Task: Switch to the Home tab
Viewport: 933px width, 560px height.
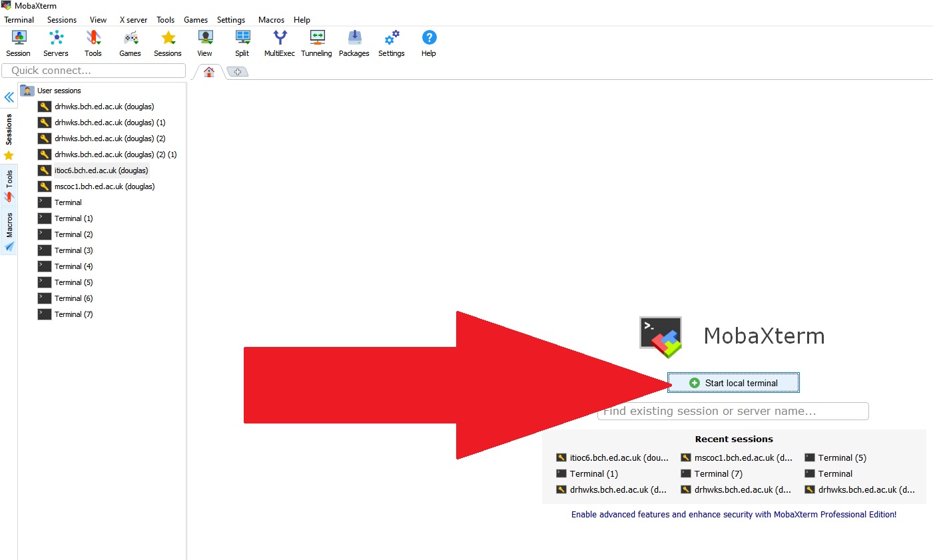Action: (x=209, y=72)
